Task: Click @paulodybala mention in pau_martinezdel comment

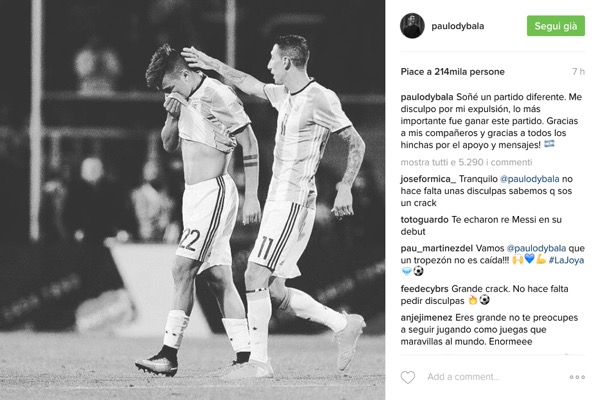Action: coord(536,248)
